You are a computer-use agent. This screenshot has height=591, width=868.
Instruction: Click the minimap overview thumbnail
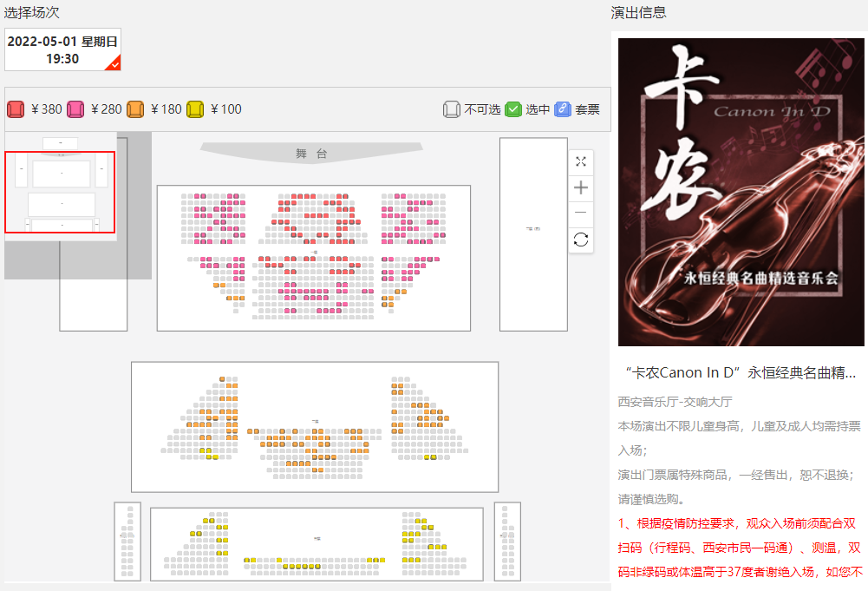tap(61, 186)
